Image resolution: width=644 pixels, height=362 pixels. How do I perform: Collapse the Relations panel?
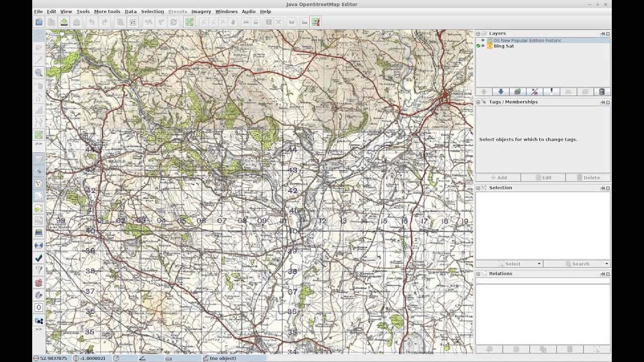click(478, 274)
